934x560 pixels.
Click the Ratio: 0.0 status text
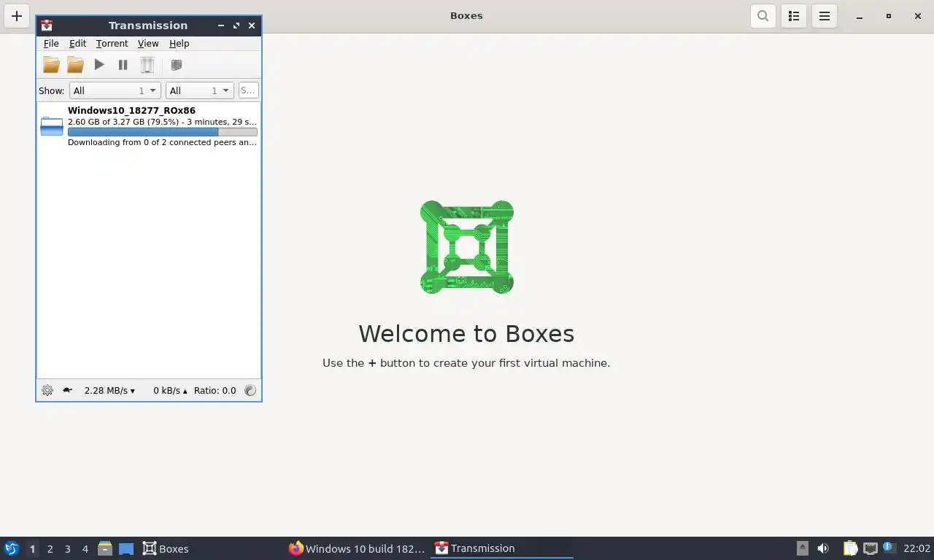point(215,391)
